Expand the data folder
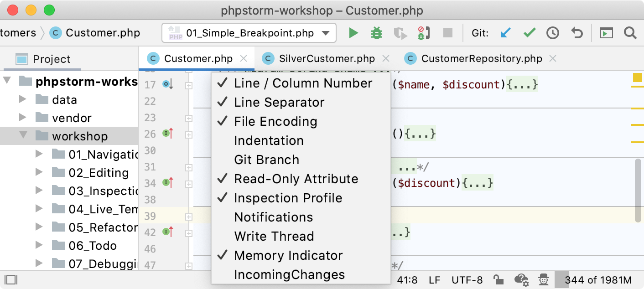This screenshot has width=644, height=289. click(x=22, y=99)
